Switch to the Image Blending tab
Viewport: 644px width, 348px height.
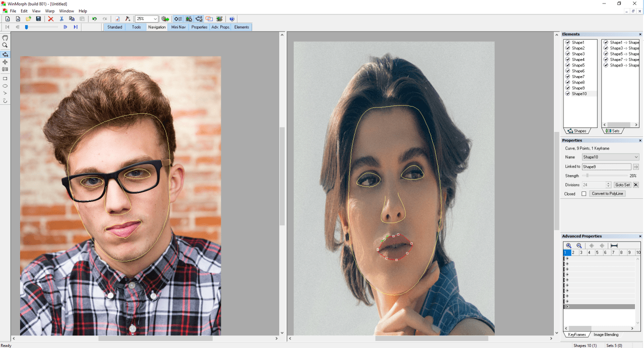tap(606, 334)
